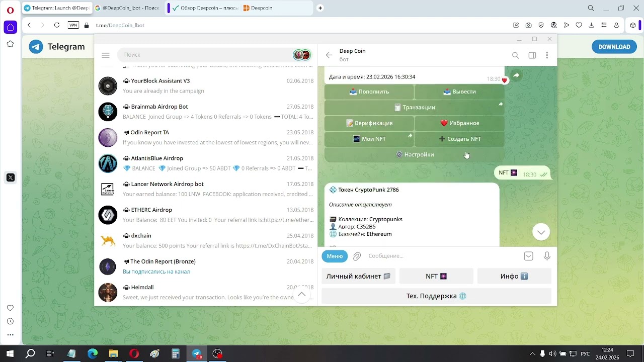Open Odin Report TA chat
The height and width of the screenshot is (362, 644).
point(206,137)
